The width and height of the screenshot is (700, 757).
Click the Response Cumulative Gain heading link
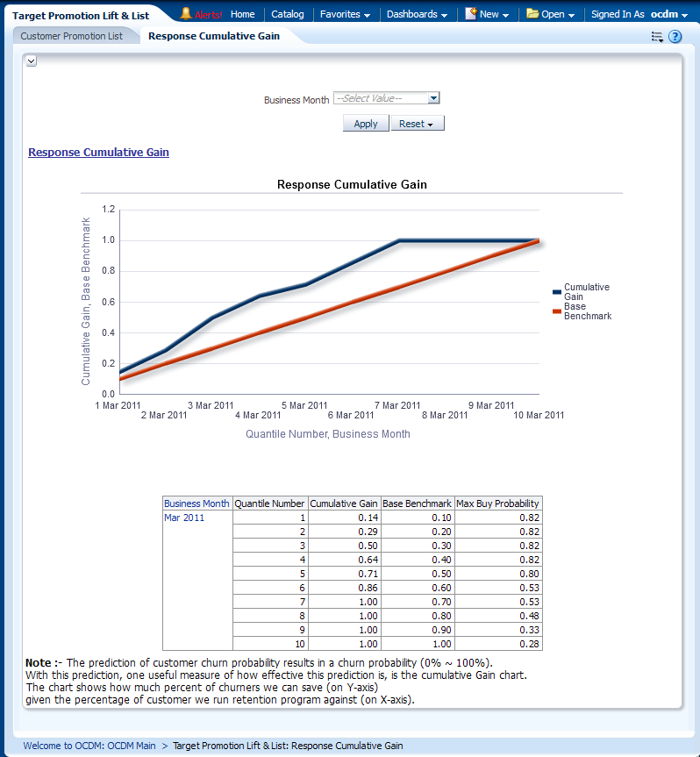tap(98, 153)
